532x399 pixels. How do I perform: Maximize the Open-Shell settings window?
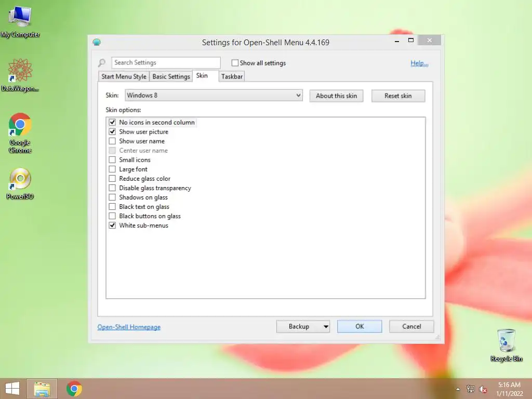point(410,41)
